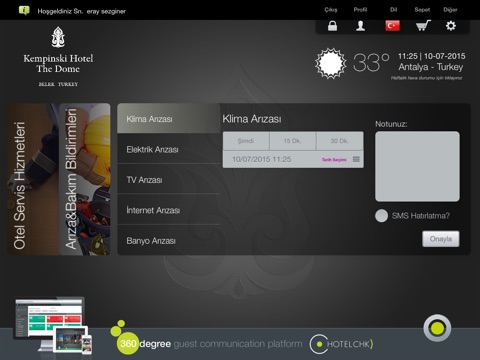Image resolution: width=480 pixels, height=360 pixels.
Task: Open the Tarih Seçimi date picker link
Action: [334, 160]
